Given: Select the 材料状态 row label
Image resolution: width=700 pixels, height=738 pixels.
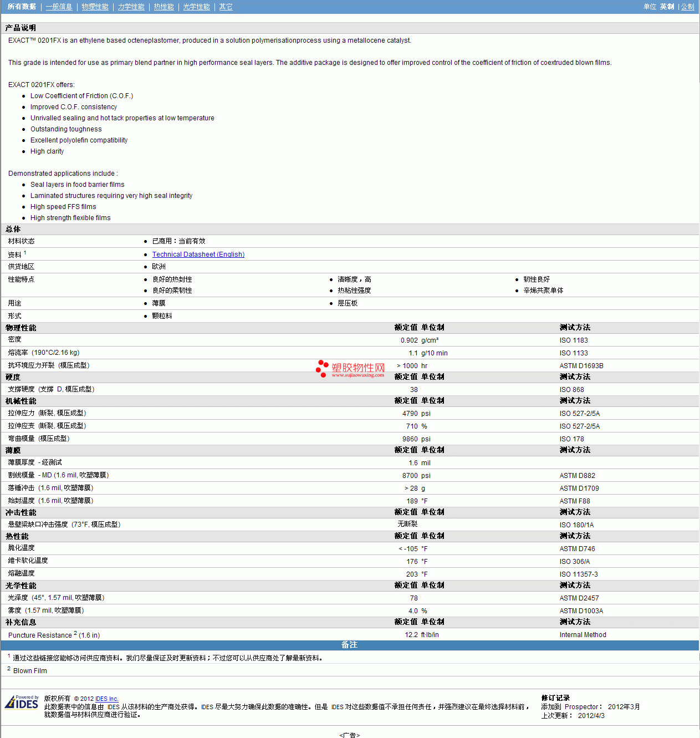Looking at the screenshot, I should [x=22, y=241].
